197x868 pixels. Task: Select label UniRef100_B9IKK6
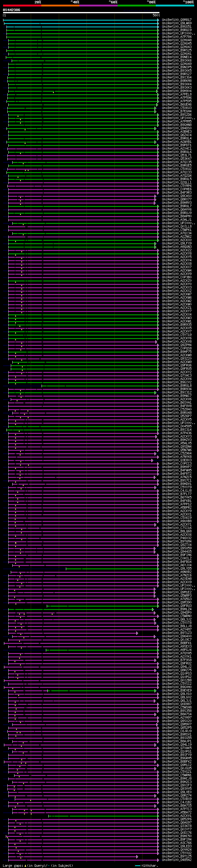pos(176,61)
